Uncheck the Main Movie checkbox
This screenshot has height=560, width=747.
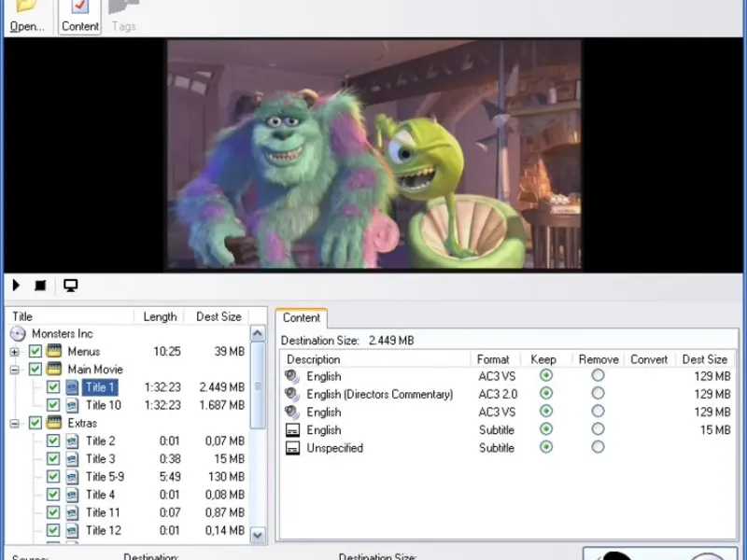point(35,369)
